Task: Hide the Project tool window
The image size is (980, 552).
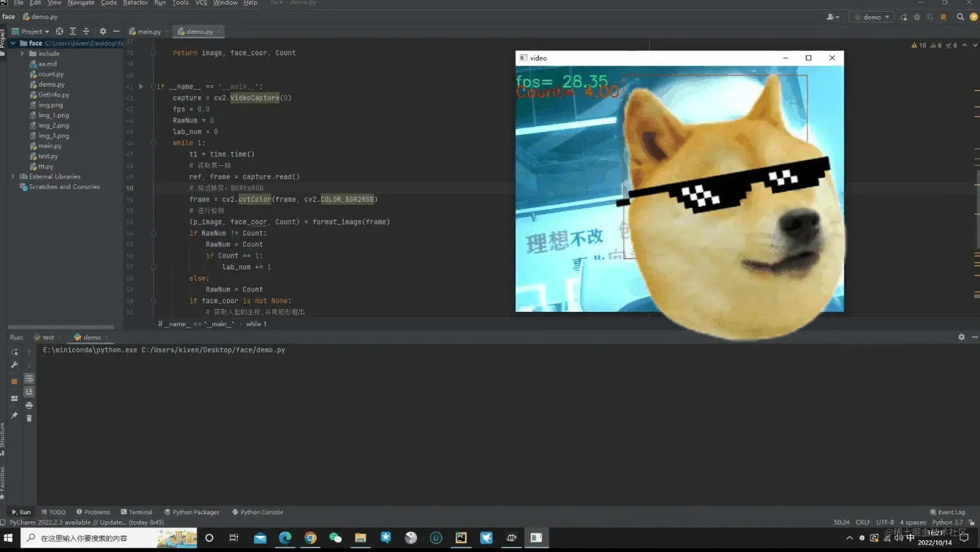Action: tap(116, 31)
